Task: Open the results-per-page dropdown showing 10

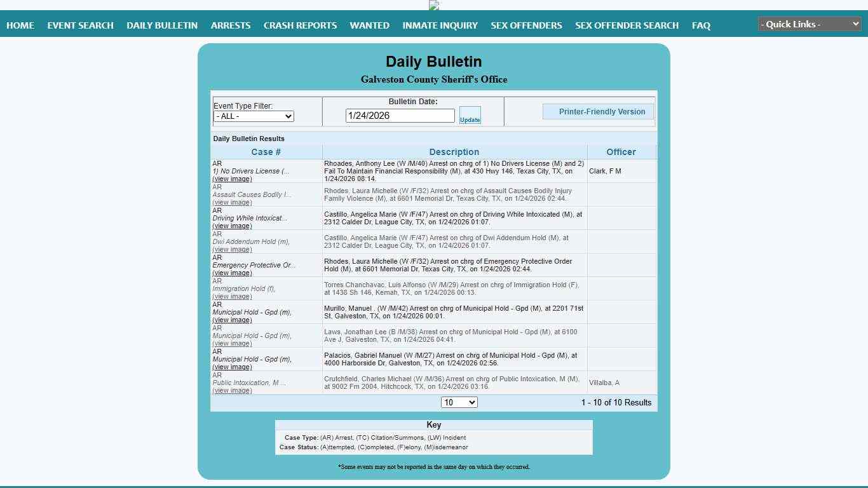Action: pos(459,402)
